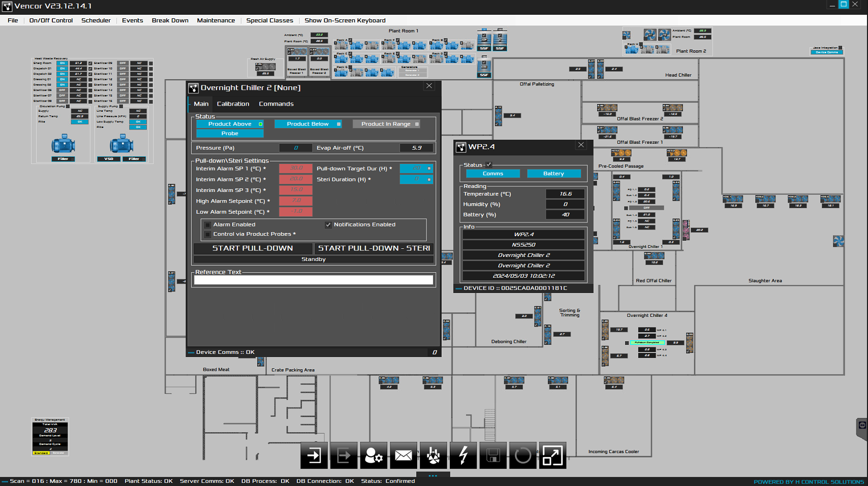Click the Overnight Chiller 2 window logo icon
The image size is (868, 486).
coord(194,88)
